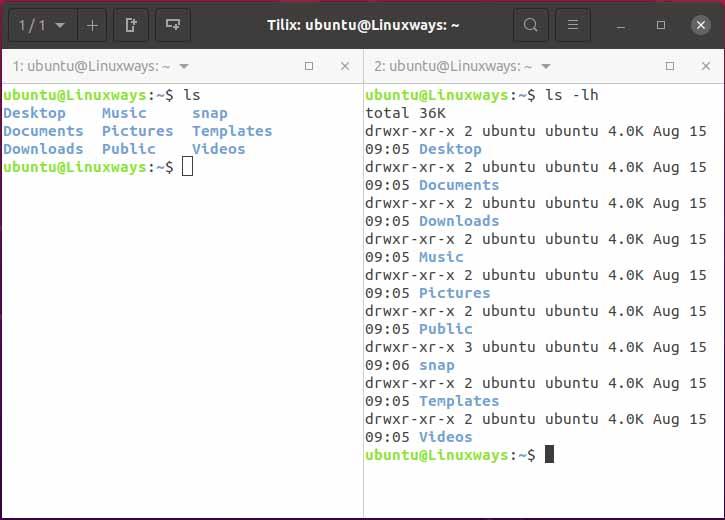Viewport: 725px width, 520px height.
Task: Click 'Desktop' in left terminal ls output
Action: [35, 113]
